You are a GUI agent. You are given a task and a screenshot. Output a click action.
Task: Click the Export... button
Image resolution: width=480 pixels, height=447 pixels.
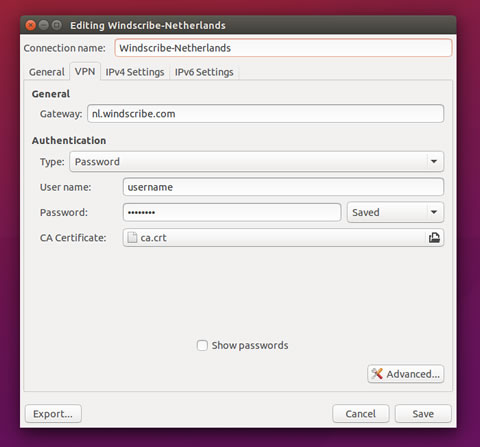coord(53,414)
